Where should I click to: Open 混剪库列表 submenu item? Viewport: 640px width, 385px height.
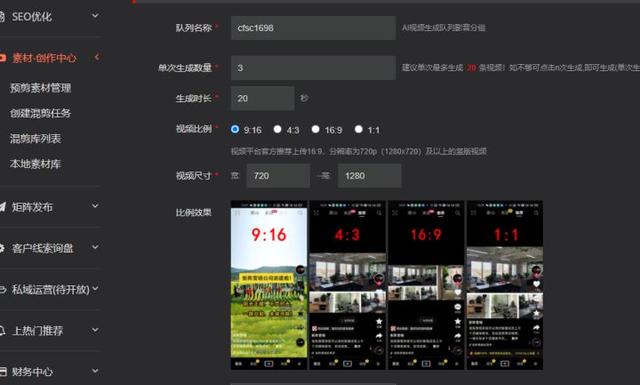pos(36,138)
